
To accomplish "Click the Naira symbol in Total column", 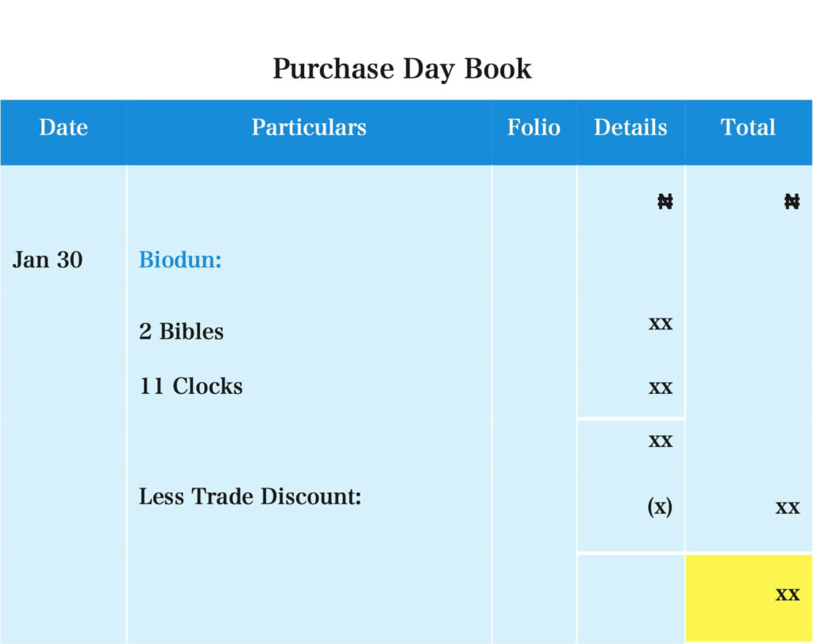I will tap(792, 202).
